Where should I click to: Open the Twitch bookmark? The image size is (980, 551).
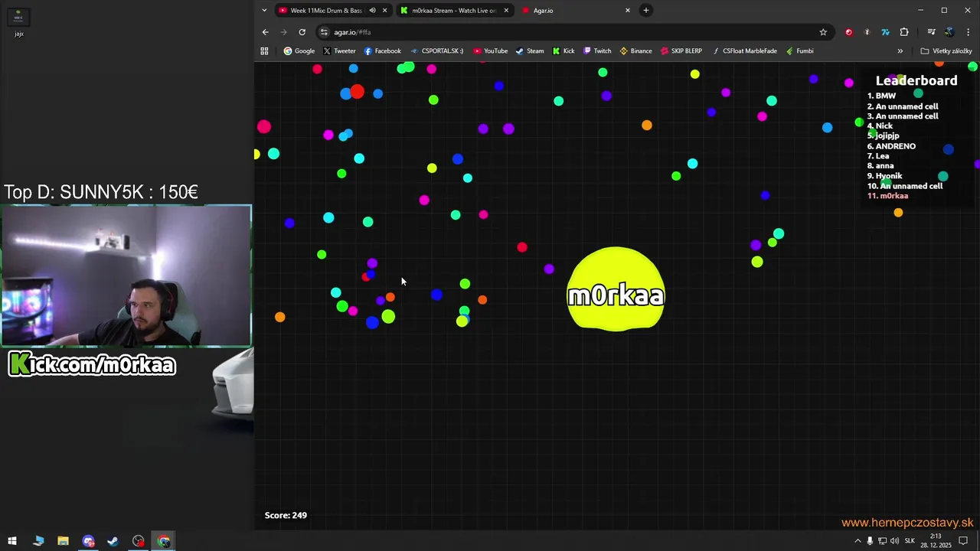pyautogui.click(x=597, y=51)
